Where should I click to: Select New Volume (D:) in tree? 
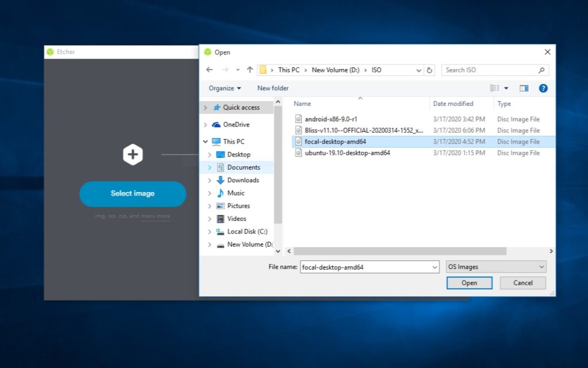point(250,244)
